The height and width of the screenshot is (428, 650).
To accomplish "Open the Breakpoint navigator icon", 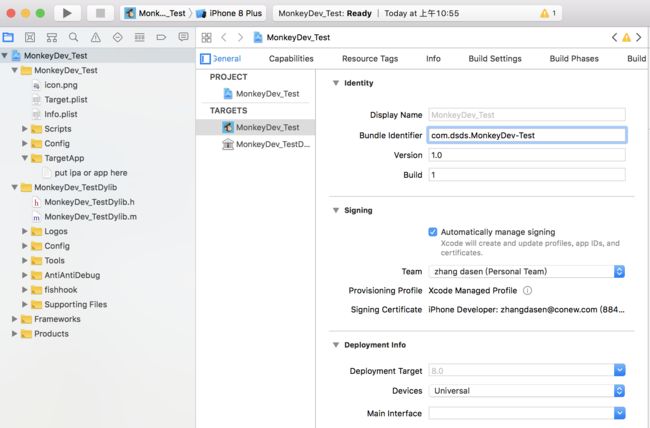I will pos(161,37).
